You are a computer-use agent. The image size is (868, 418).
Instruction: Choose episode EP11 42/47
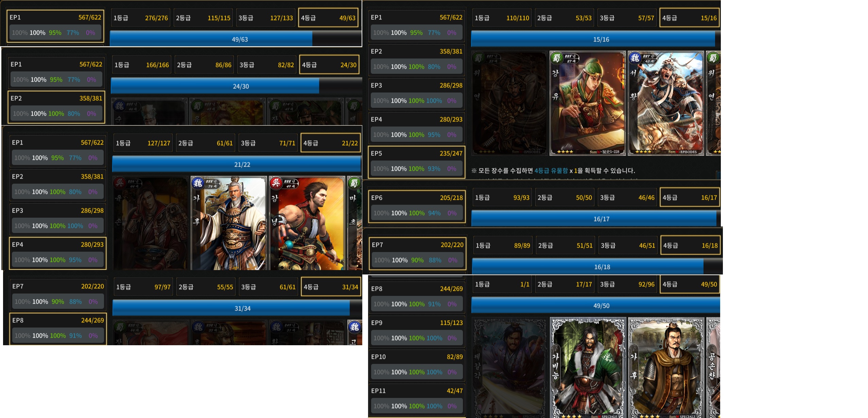click(417, 399)
